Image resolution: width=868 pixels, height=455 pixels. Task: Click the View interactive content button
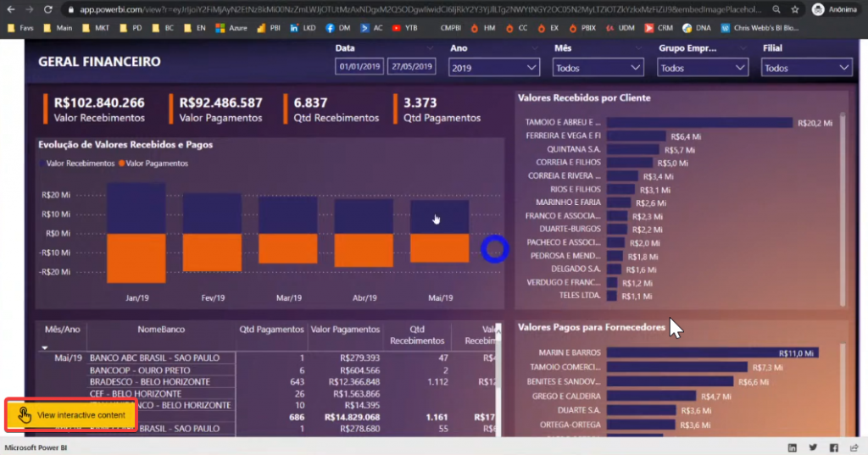(x=71, y=415)
